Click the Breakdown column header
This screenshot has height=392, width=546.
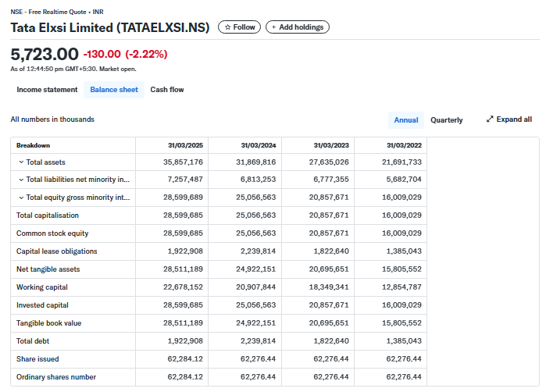click(x=33, y=145)
